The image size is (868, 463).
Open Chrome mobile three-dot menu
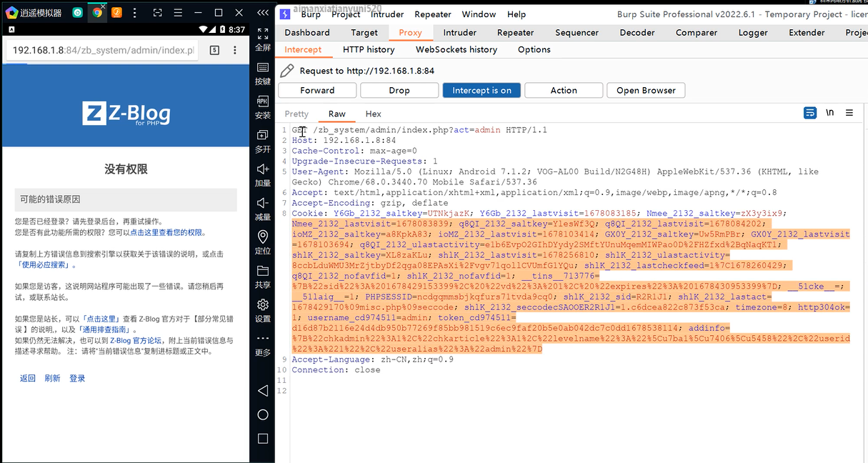click(x=235, y=50)
